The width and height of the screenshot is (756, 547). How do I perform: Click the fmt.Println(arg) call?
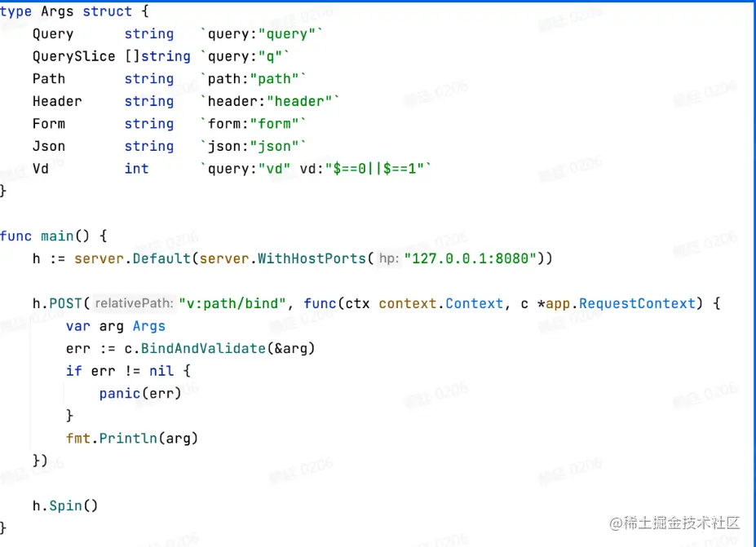132,439
